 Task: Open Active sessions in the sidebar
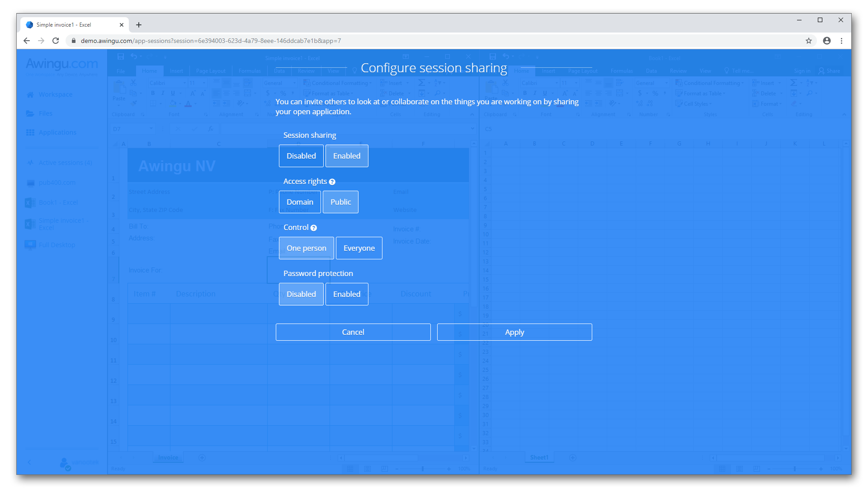tap(64, 163)
